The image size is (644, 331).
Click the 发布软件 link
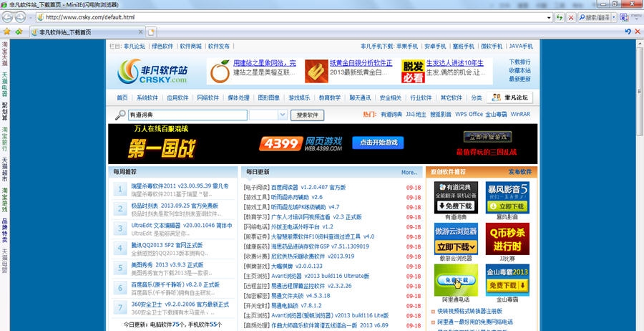click(x=519, y=172)
